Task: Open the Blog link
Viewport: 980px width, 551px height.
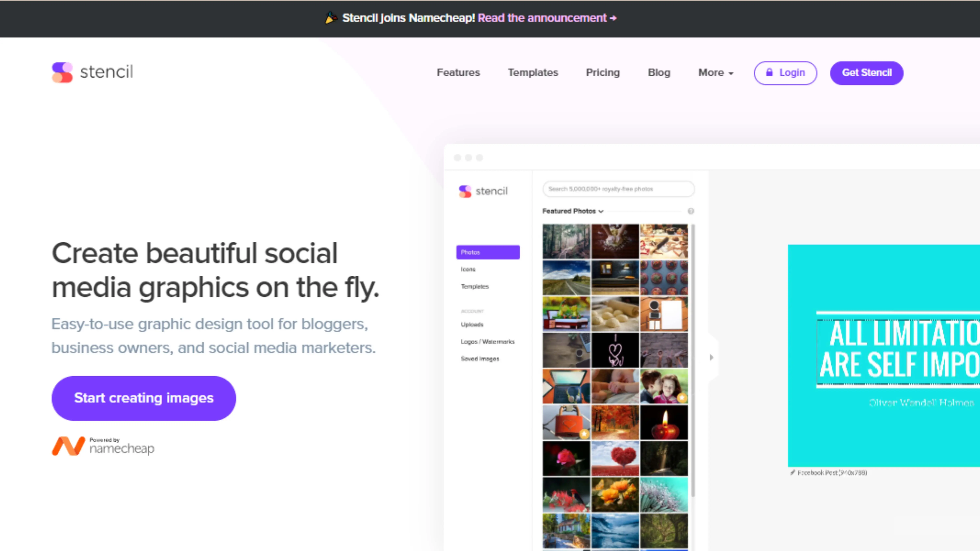Action: [x=659, y=73]
